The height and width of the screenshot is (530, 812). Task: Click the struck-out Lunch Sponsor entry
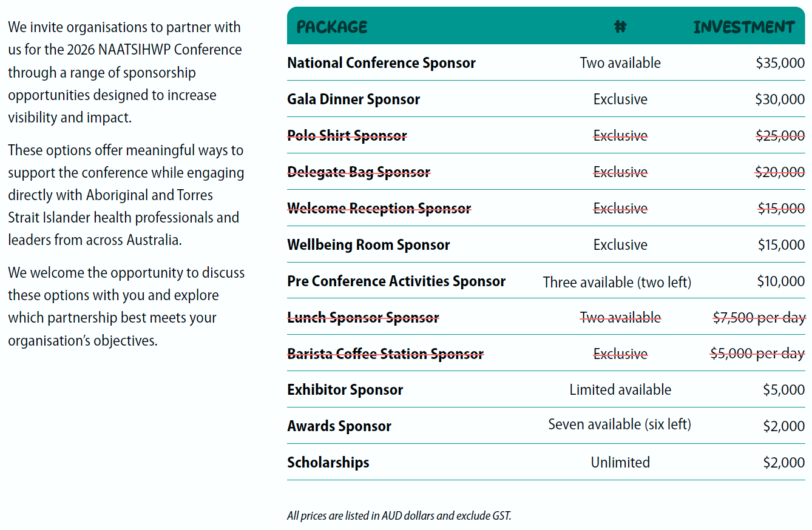(x=363, y=318)
